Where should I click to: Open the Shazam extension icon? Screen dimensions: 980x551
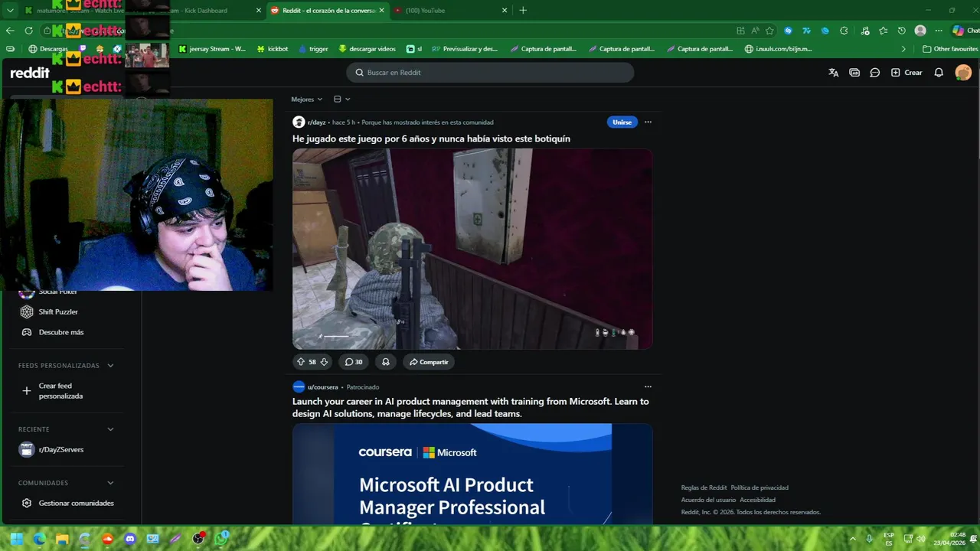pyautogui.click(x=788, y=31)
